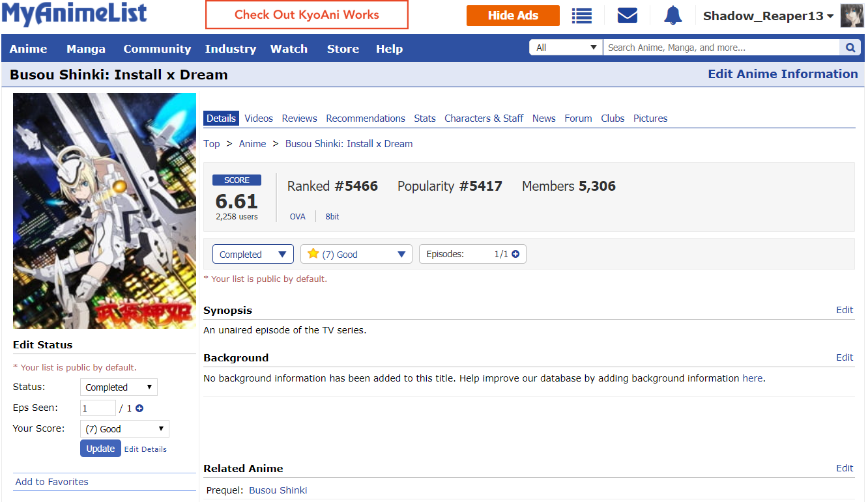This screenshot has height=502, width=868.
Task: Open notifications bell icon
Action: (673, 16)
